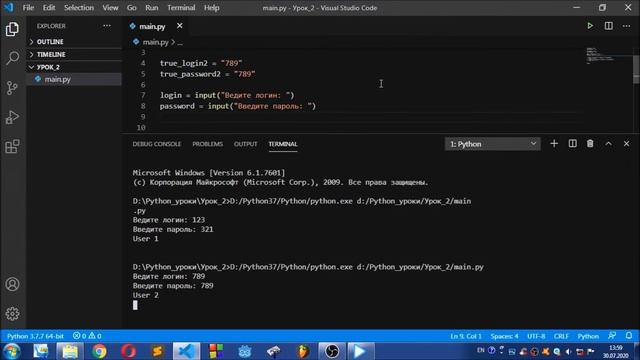Open notifications bell in status bar
Viewport: 640px width, 360px height.
click(x=629, y=336)
